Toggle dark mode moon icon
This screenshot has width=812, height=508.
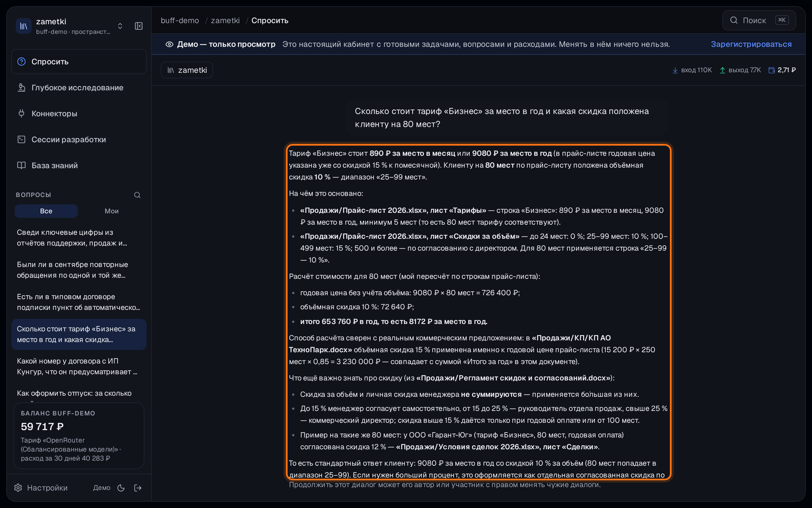[x=121, y=487]
